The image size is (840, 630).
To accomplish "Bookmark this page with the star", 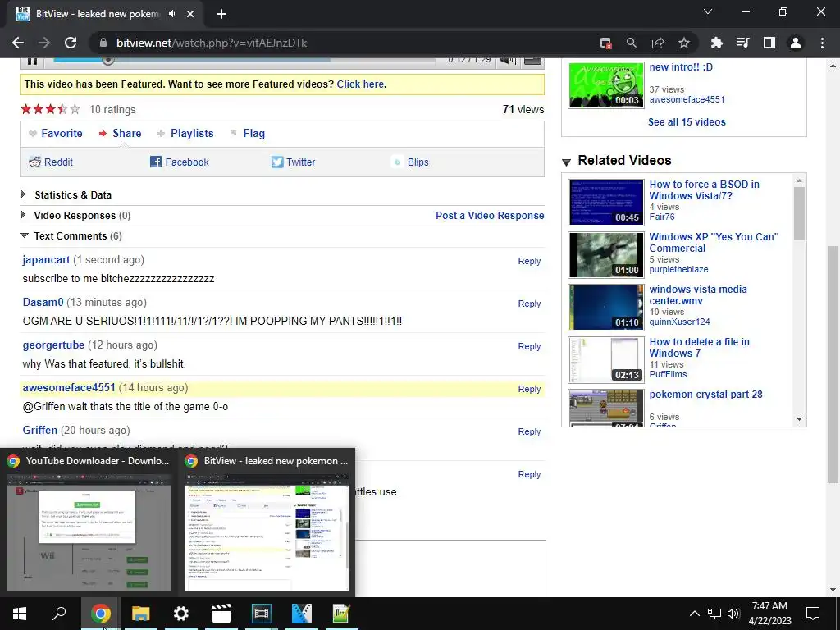I will pyautogui.click(x=684, y=43).
